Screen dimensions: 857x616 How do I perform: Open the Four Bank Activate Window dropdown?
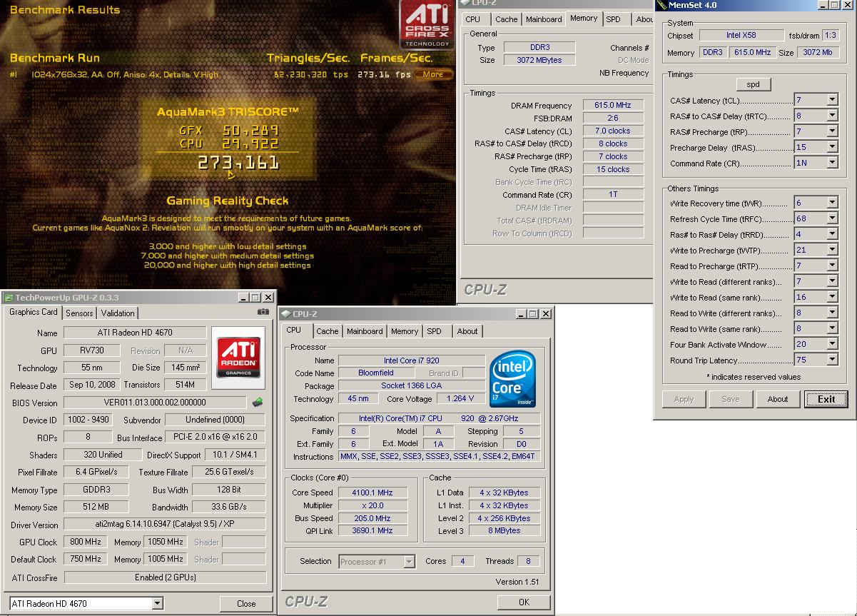[x=832, y=344]
